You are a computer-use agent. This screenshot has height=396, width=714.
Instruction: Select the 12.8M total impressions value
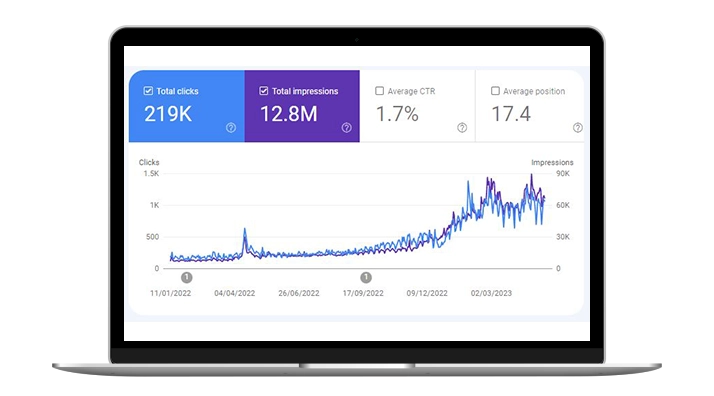pos(289,114)
